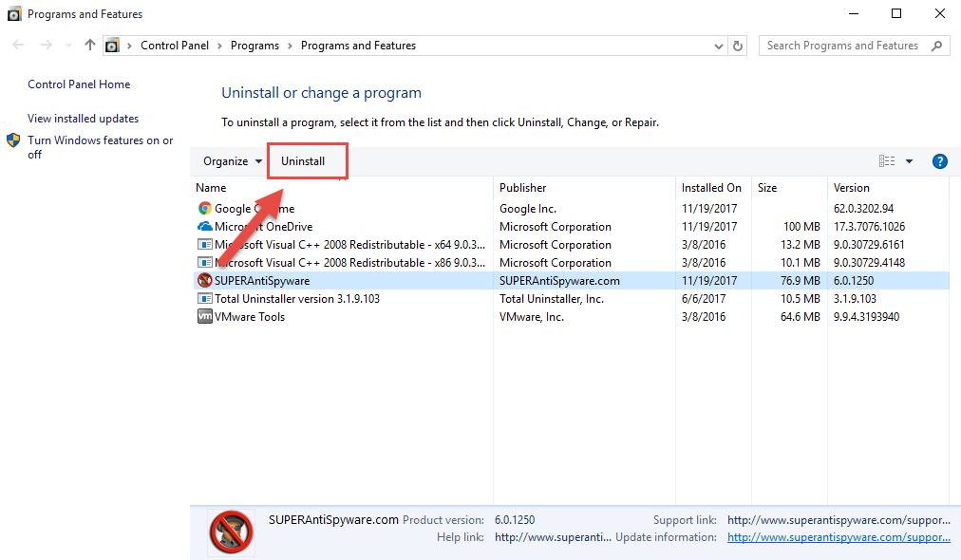Click the large SUPERAntiSpyware details icon

(x=231, y=532)
